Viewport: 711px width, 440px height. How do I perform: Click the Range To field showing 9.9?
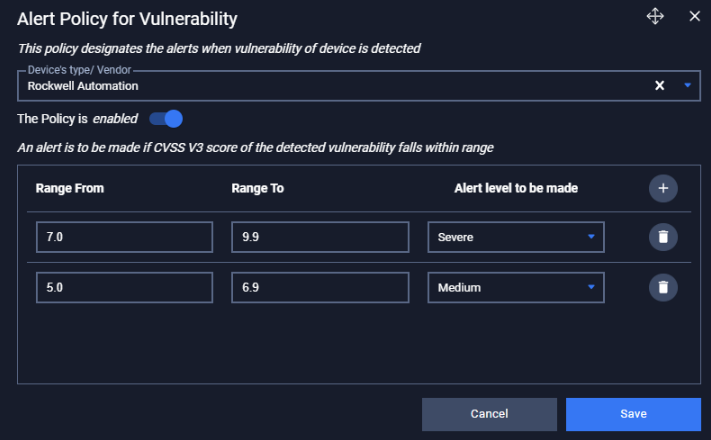tap(320, 237)
